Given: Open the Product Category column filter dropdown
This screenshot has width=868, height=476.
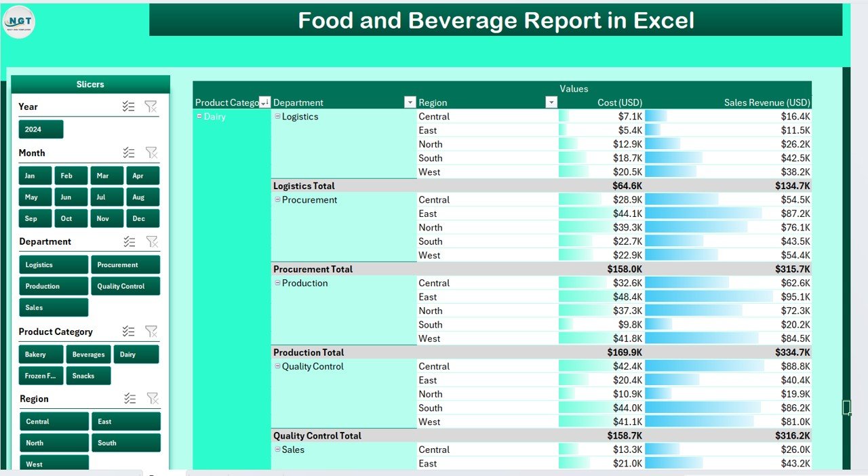Looking at the screenshot, I should click(x=264, y=102).
